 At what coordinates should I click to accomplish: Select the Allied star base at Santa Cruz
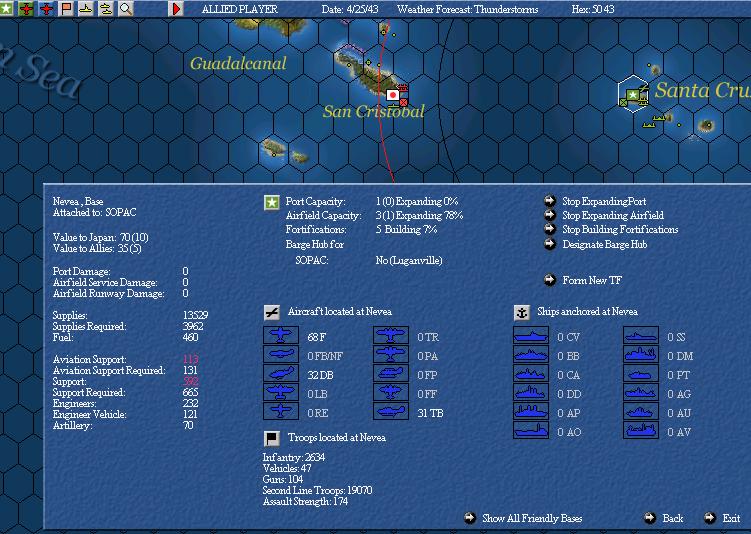(633, 95)
